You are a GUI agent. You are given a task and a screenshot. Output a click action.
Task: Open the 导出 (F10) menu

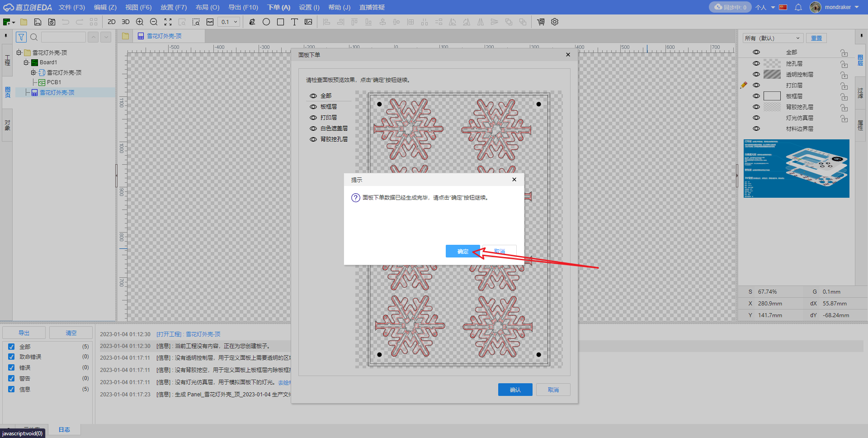tap(243, 7)
